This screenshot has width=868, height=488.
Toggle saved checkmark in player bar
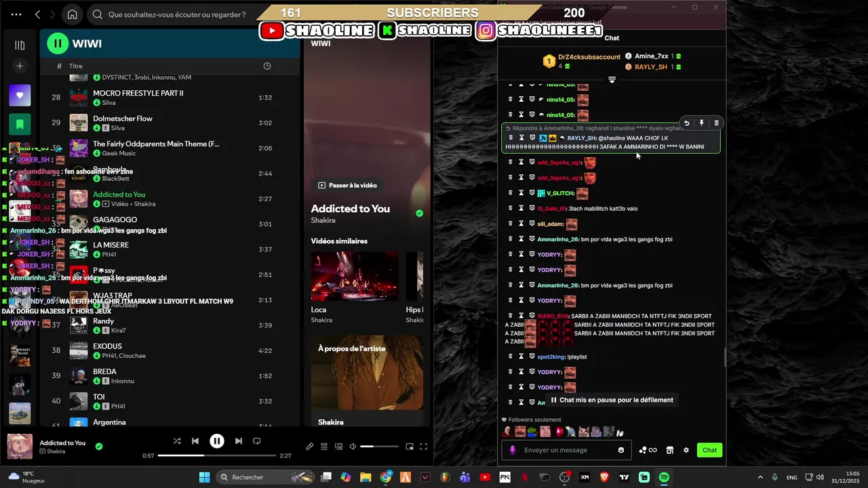click(x=99, y=446)
